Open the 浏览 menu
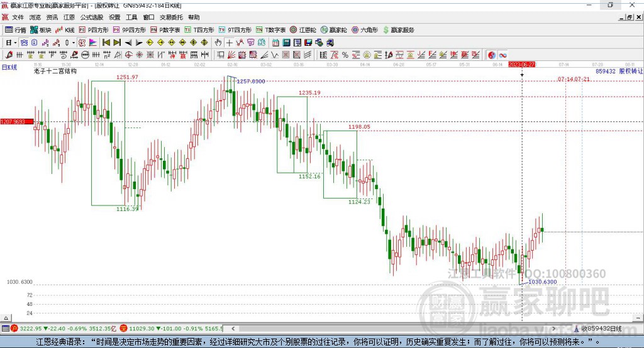This screenshot has width=644, height=348. pos(35,17)
